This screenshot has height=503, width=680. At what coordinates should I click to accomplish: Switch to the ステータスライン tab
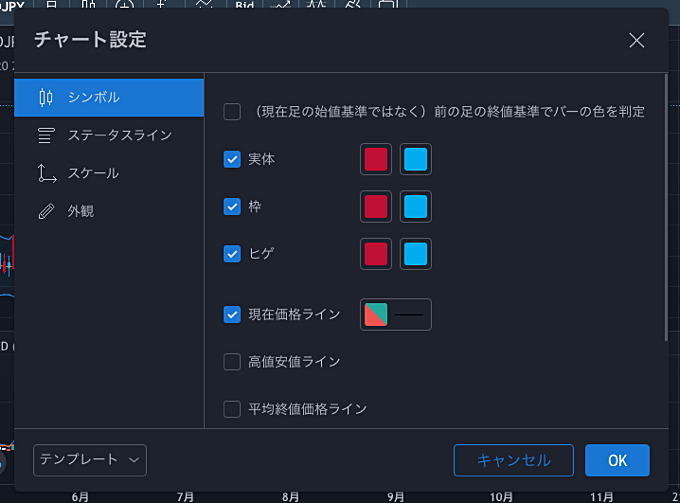[120, 135]
